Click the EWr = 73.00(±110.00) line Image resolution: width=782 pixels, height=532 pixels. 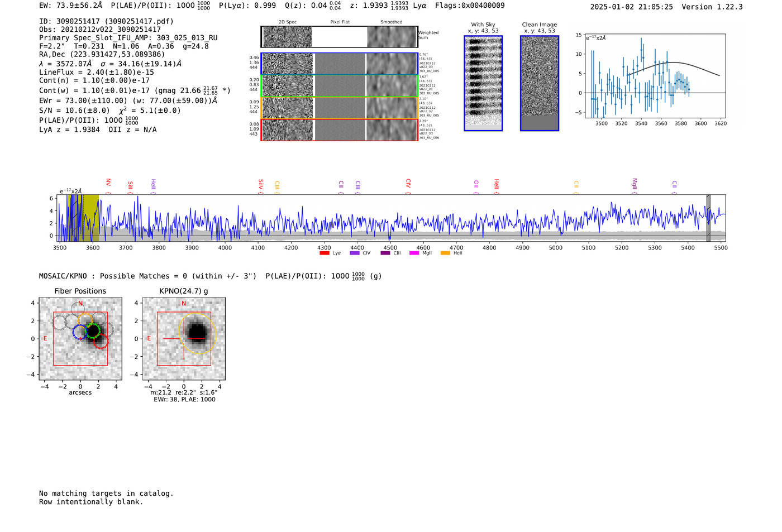tap(128, 100)
